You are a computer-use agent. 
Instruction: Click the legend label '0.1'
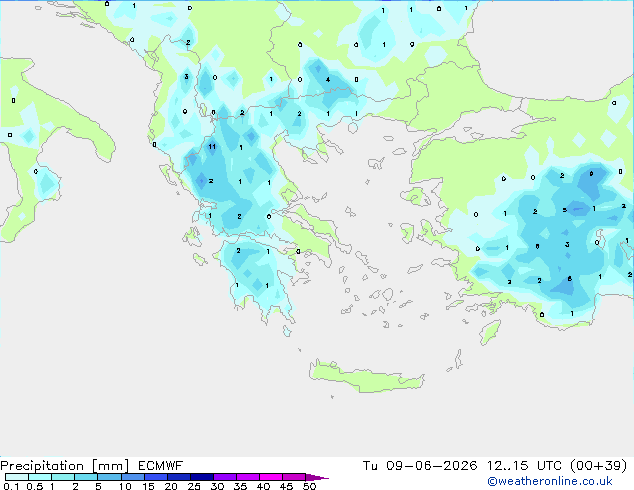pyautogui.click(x=11, y=486)
